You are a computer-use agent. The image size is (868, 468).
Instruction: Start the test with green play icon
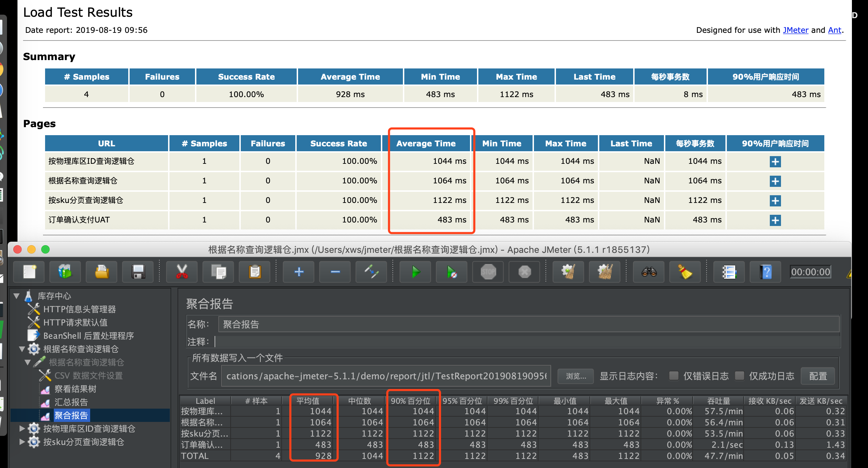(415, 272)
